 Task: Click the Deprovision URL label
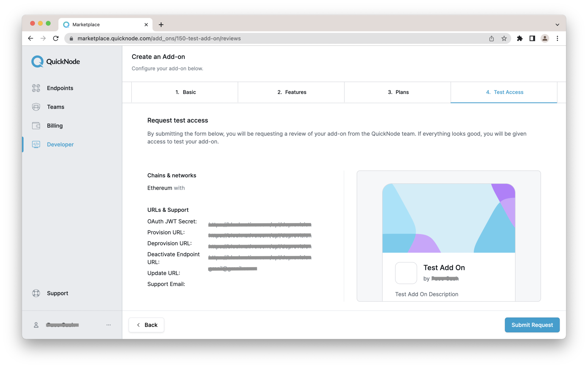pyautogui.click(x=169, y=243)
